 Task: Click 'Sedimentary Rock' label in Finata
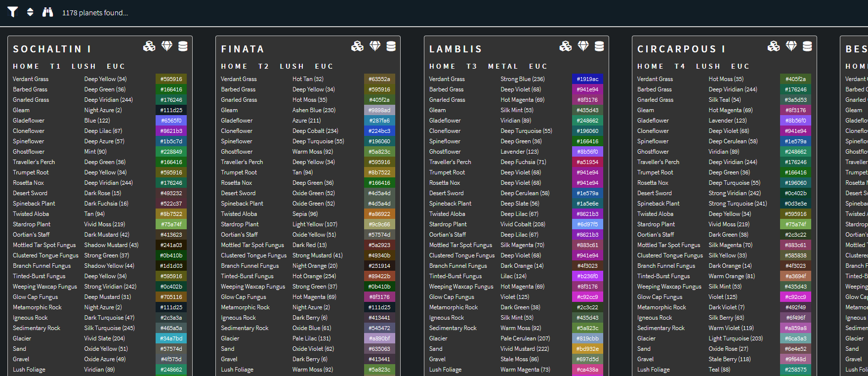click(x=245, y=328)
